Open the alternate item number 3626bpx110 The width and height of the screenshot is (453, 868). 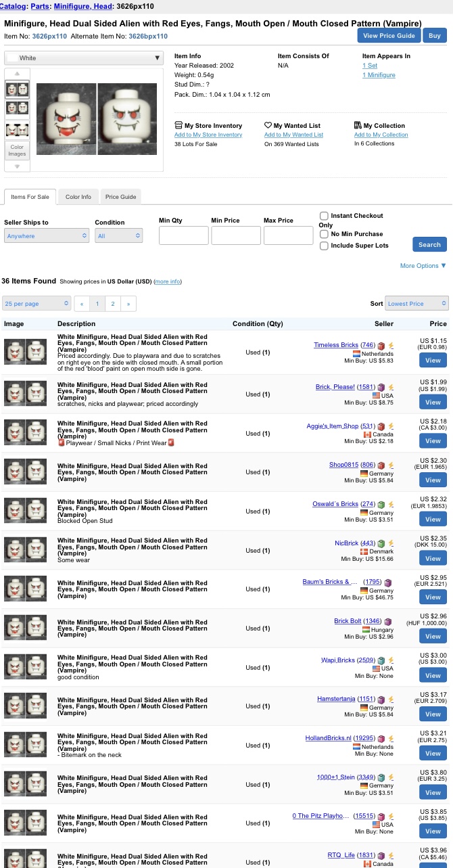148,37
